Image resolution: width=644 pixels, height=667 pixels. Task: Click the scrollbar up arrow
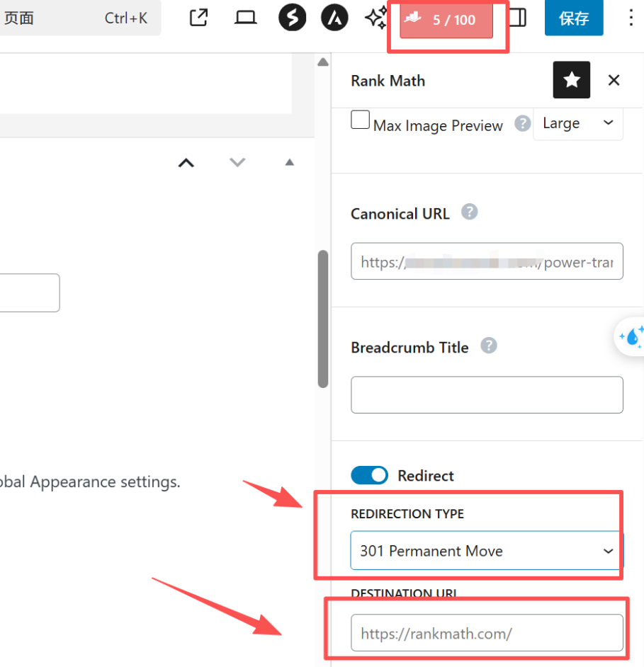click(x=323, y=62)
